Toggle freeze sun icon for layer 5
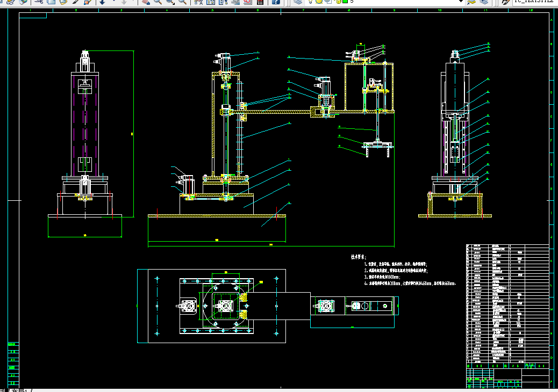558x392 pixels. pos(319,2)
